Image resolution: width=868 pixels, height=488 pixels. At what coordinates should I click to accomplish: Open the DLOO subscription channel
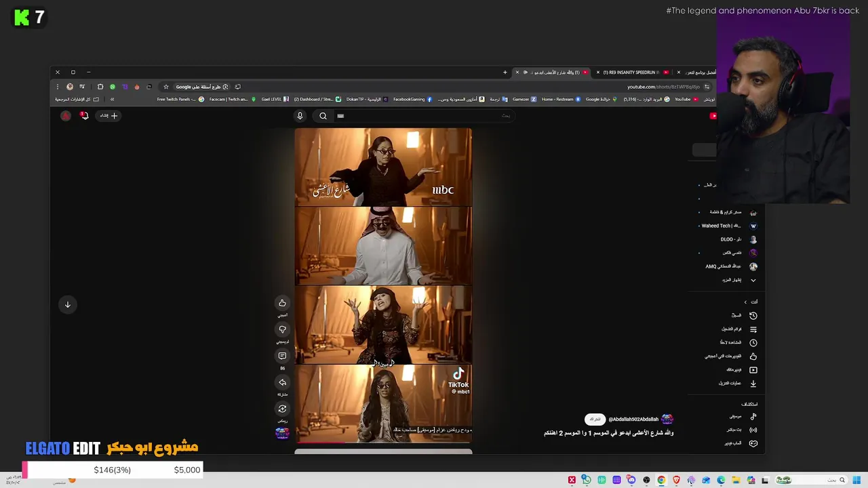point(738,239)
